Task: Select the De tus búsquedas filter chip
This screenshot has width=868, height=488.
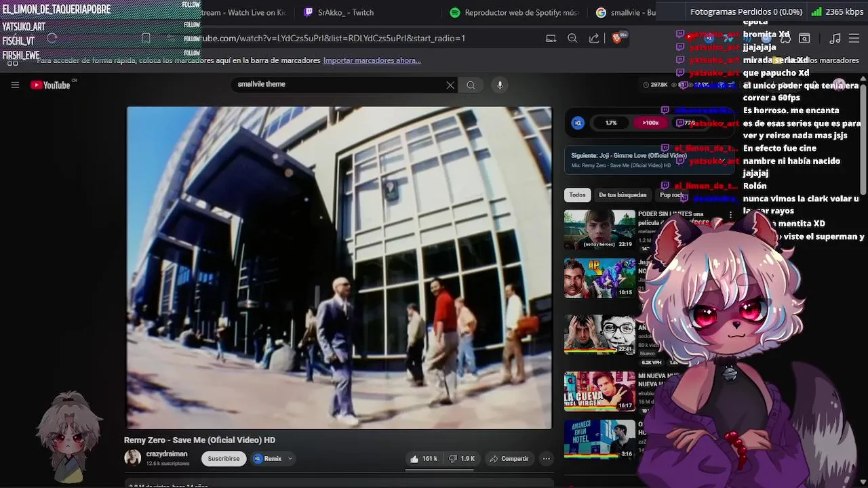Action: click(x=623, y=195)
